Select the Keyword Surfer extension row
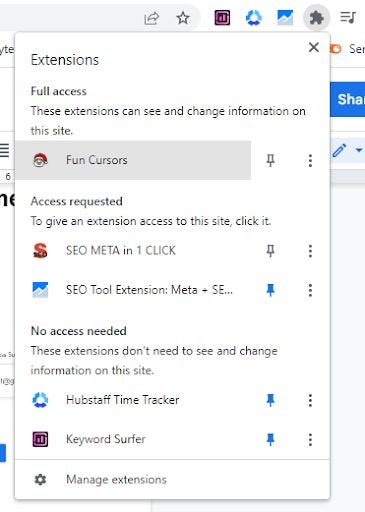 coord(133,439)
